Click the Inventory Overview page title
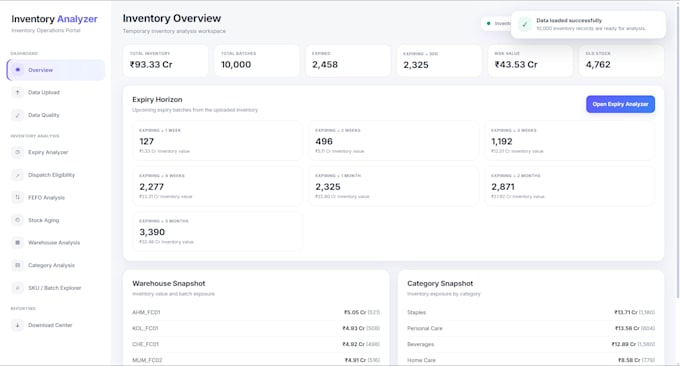 point(172,18)
